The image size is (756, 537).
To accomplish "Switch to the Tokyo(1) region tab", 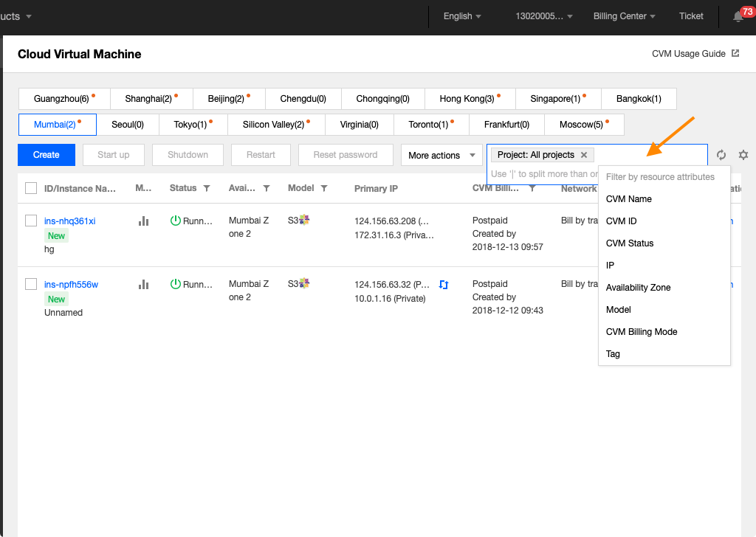I will pyautogui.click(x=193, y=125).
